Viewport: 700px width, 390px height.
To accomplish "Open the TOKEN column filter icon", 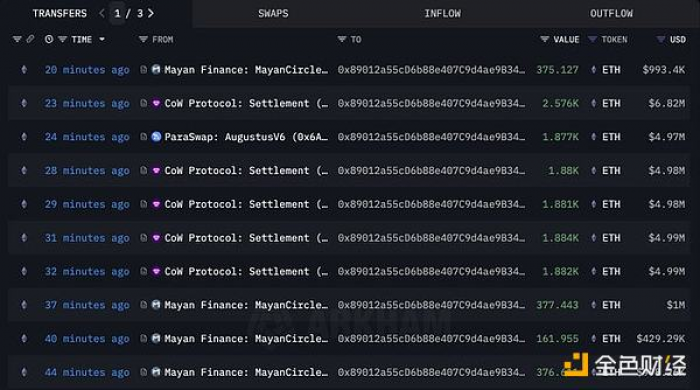I will coord(592,39).
